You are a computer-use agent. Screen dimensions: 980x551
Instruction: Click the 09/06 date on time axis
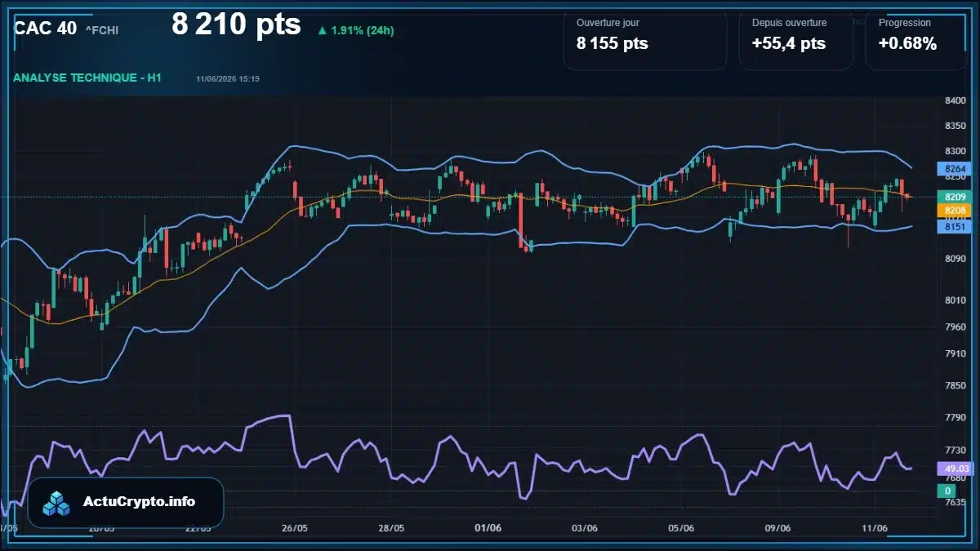point(777,528)
